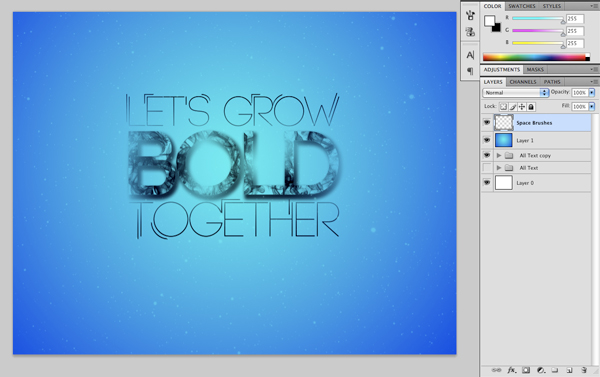This screenshot has width=600, height=377.
Task: Click the black background color swatch
Action: 497,28
